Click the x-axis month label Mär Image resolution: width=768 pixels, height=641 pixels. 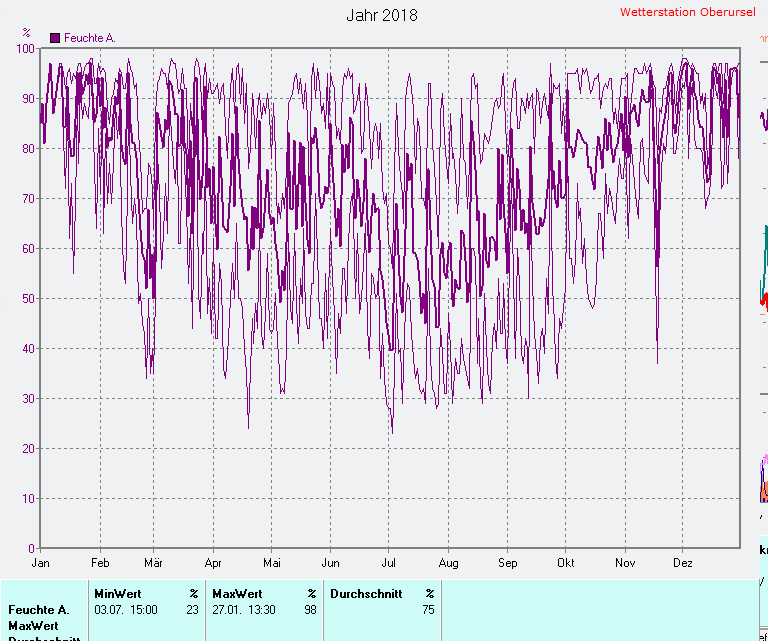[x=153, y=563]
